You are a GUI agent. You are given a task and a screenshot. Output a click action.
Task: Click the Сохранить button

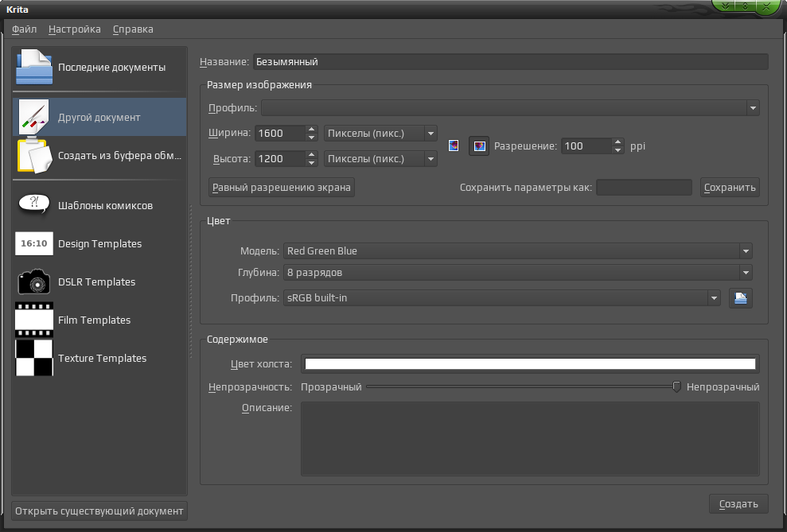coord(730,188)
